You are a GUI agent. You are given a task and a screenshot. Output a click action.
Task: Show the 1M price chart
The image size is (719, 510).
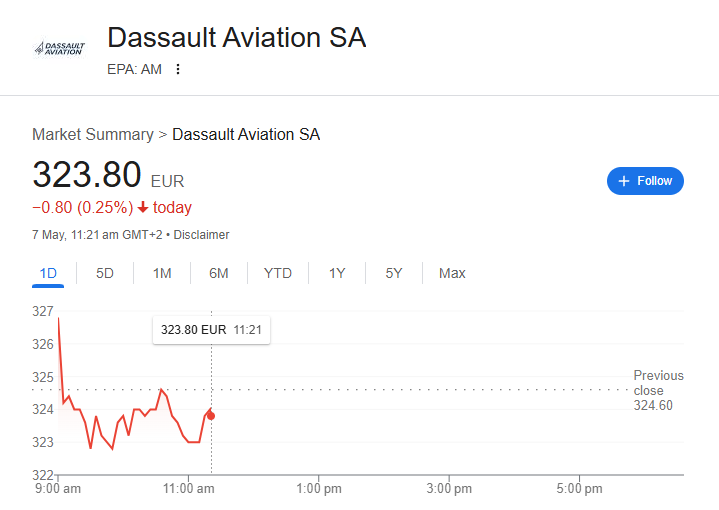pyautogui.click(x=162, y=273)
